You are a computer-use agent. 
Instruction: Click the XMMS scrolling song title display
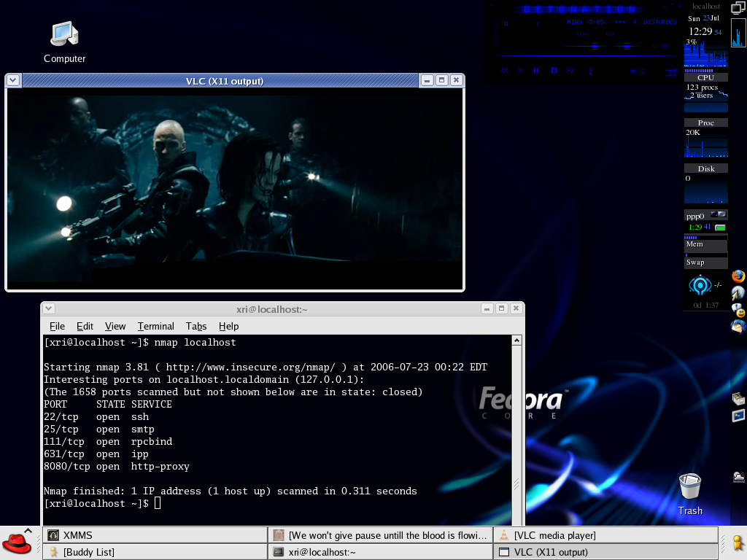(x=622, y=22)
